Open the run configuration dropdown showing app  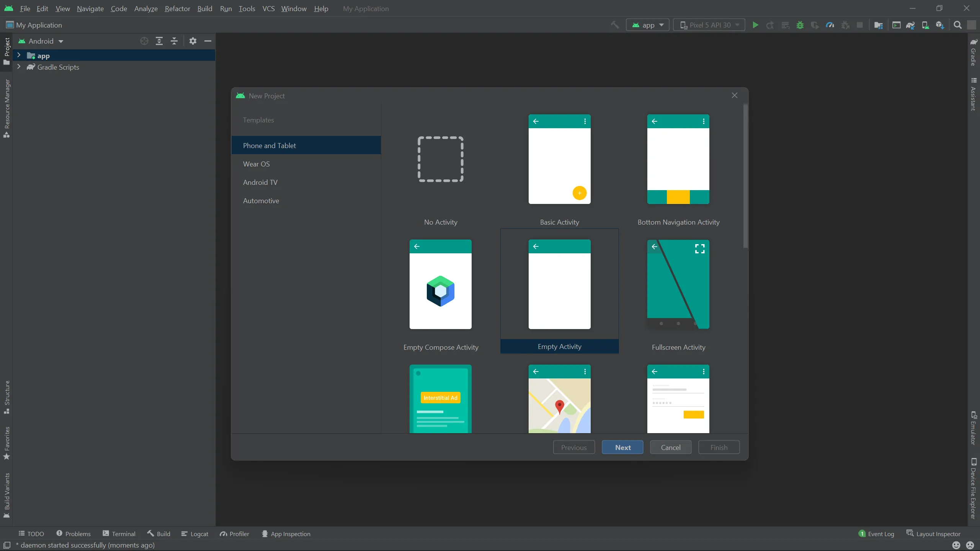point(648,24)
